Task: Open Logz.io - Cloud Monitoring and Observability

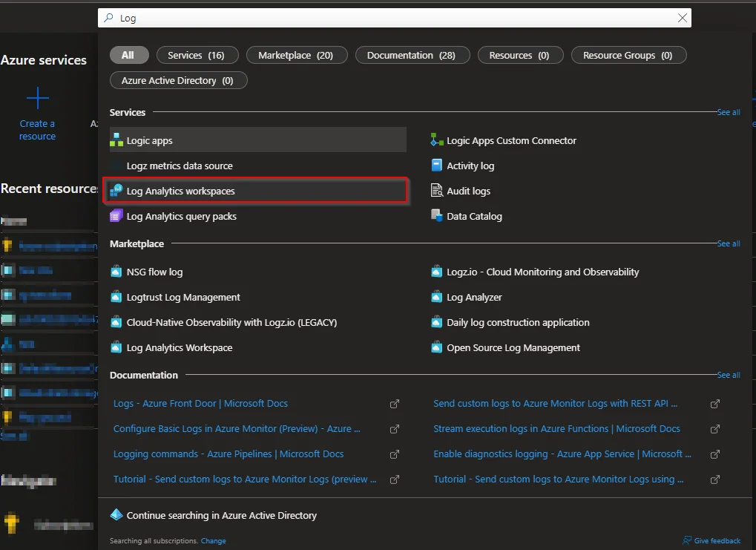Action: coord(543,272)
